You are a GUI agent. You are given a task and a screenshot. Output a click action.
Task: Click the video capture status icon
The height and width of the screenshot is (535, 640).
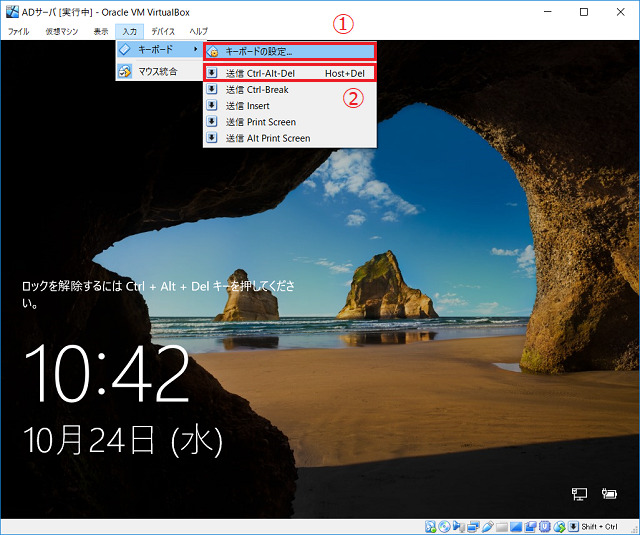click(x=531, y=527)
